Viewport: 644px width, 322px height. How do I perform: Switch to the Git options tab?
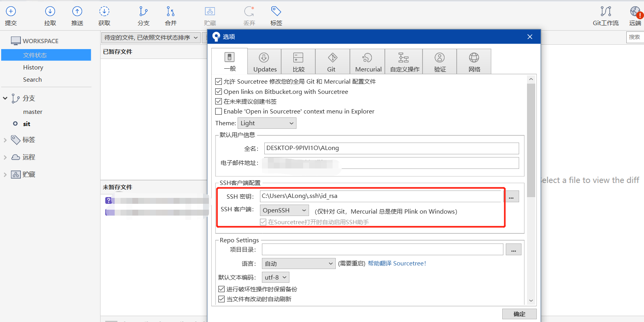click(x=333, y=62)
